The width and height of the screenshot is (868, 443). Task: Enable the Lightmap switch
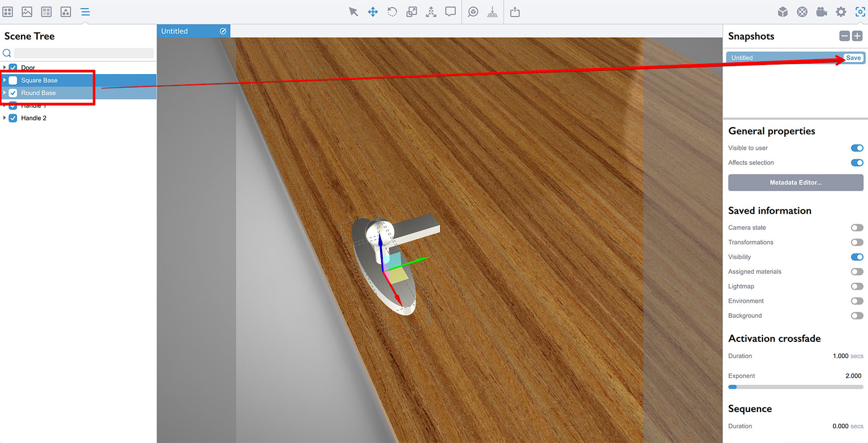857,286
